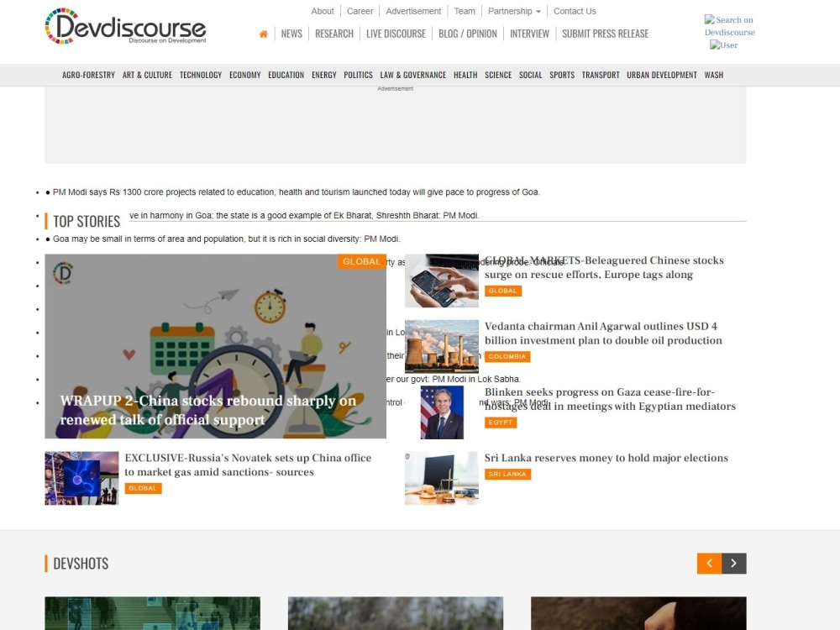Open the scales of justice thumbnail
840x630 pixels.
coord(442,479)
